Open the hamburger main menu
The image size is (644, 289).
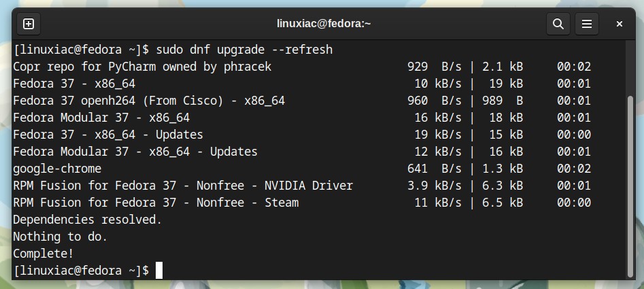(x=587, y=24)
